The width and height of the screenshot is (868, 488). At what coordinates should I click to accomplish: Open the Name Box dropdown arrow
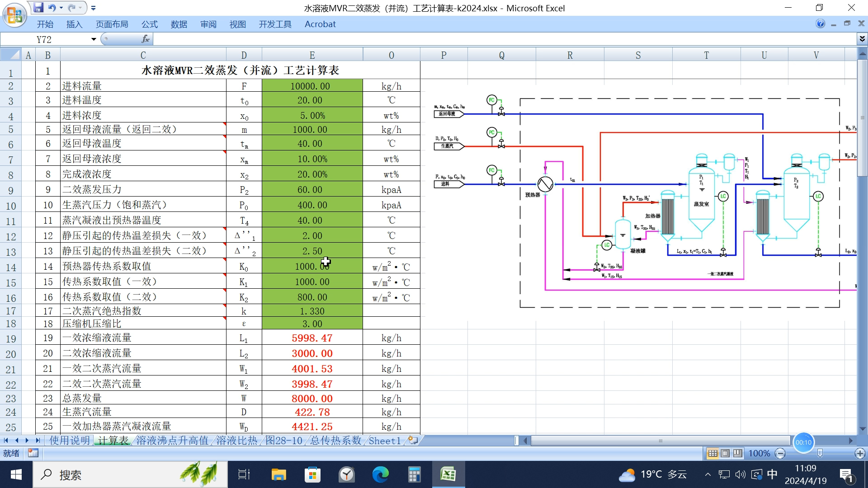coord(94,39)
